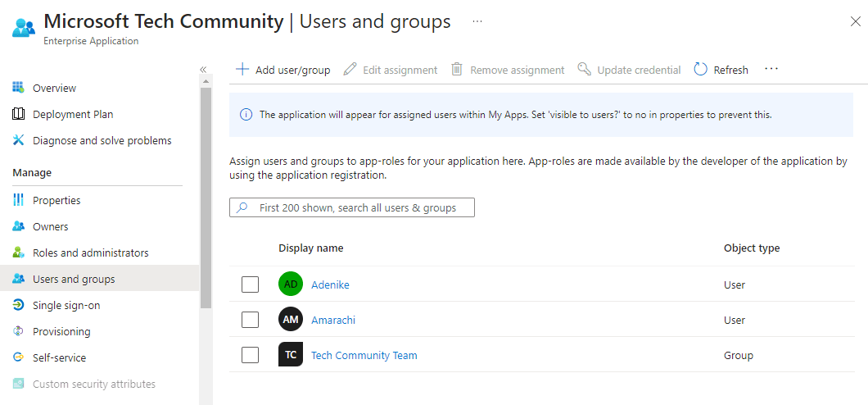This screenshot has height=405, width=868.
Task: Select the Single sign-on icon
Action: [19, 305]
